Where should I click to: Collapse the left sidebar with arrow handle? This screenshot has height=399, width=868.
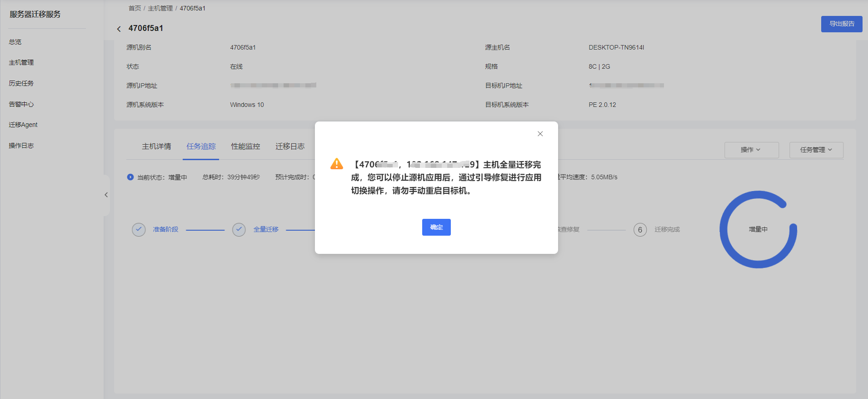(x=106, y=195)
